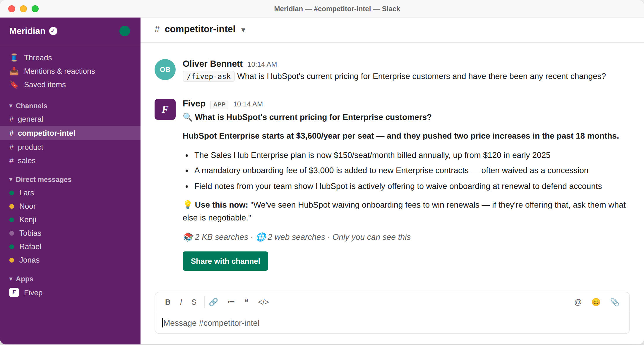644x345 pixels.
Task: Open the Fivep app in sidebar
Action: tap(33, 293)
